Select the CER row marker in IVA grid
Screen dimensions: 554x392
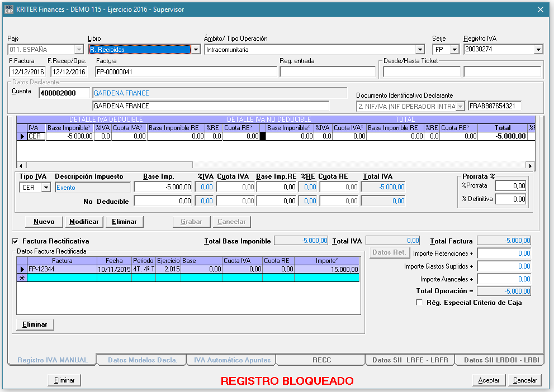tap(22, 136)
